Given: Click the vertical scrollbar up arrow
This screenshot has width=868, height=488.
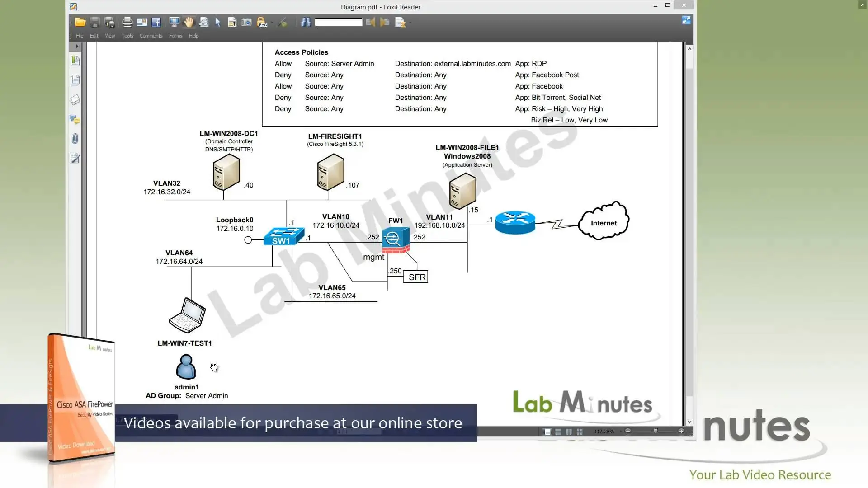Looking at the screenshot, I should tap(689, 48).
